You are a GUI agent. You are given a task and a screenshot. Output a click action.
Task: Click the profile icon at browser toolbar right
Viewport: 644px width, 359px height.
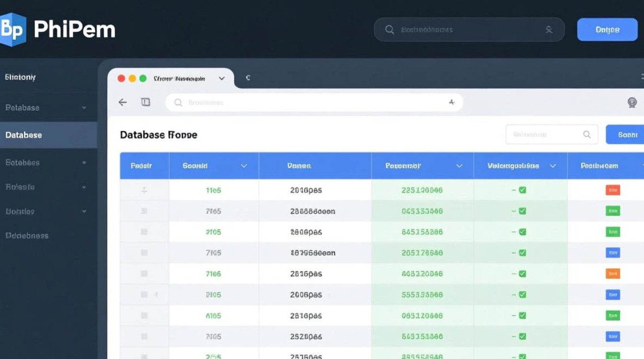pyautogui.click(x=632, y=102)
